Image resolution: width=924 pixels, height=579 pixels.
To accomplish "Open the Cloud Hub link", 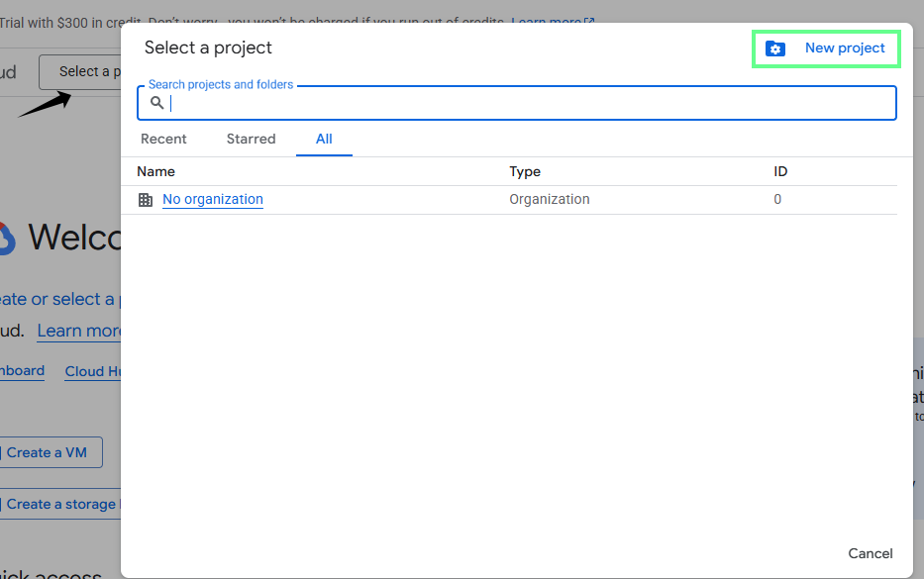I will pos(92,370).
